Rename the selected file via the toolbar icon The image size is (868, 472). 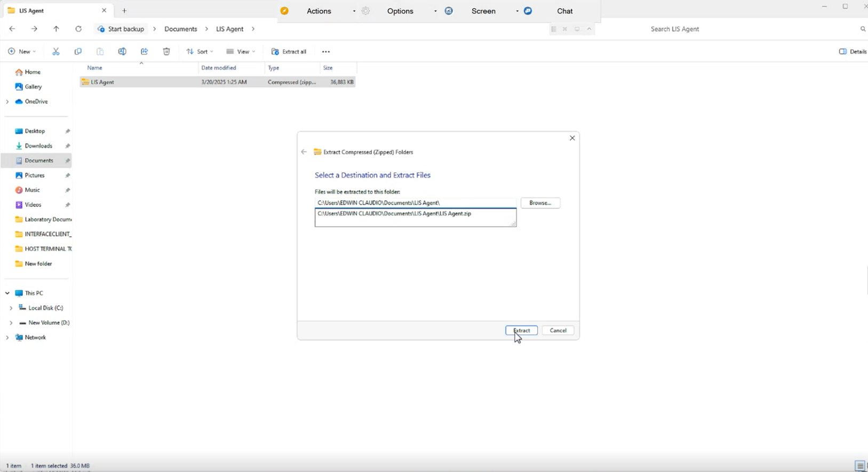tap(122, 52)
